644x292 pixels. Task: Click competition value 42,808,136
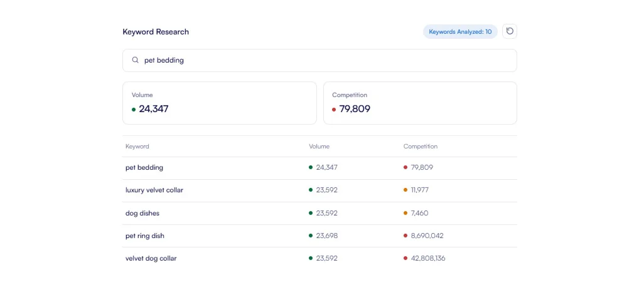[428, 258]
